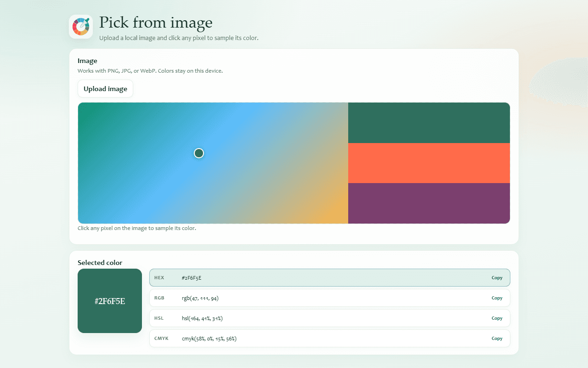Click the 'Upload a local image' subtitle
The width and height of the screenshot is (588, 368).
coord(179,38)
